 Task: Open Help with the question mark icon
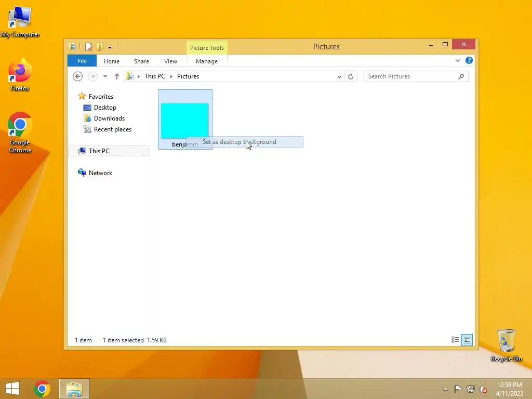pyautogui.click(x=469, y=60)
